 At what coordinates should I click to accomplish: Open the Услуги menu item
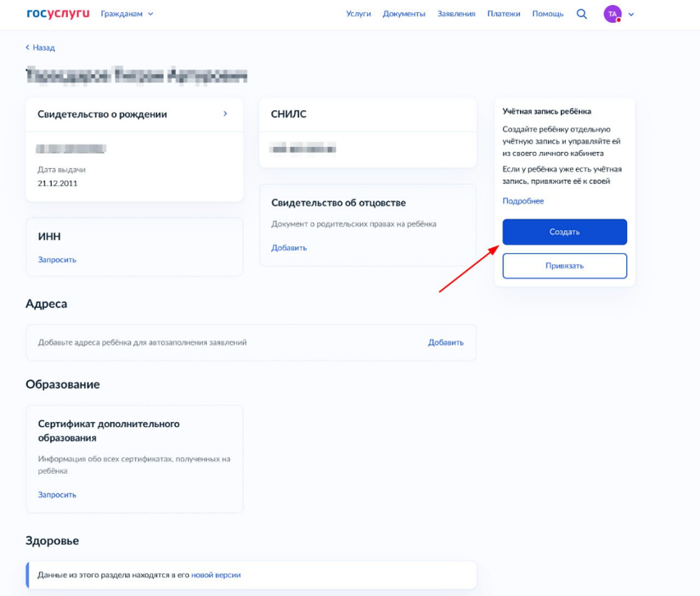358,14
